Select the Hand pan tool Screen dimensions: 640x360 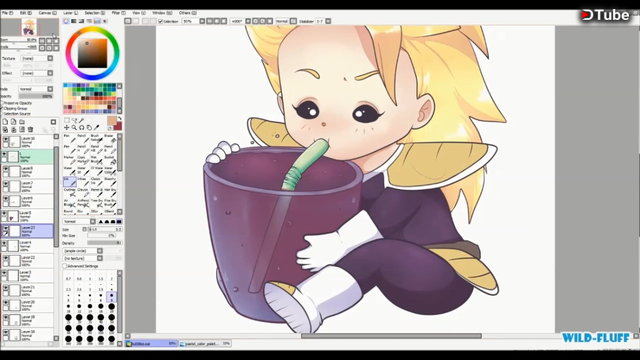coord(89,128)
